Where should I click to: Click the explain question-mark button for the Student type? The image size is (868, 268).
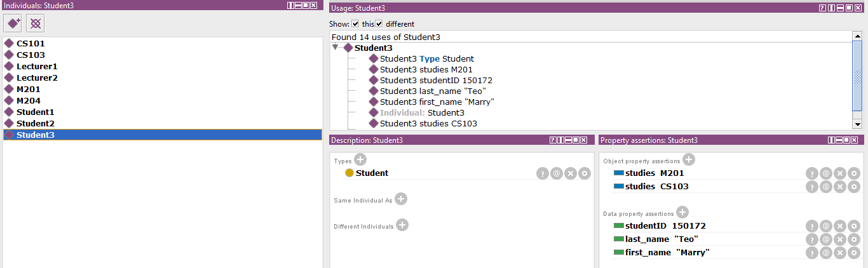[x=542, y=173]
